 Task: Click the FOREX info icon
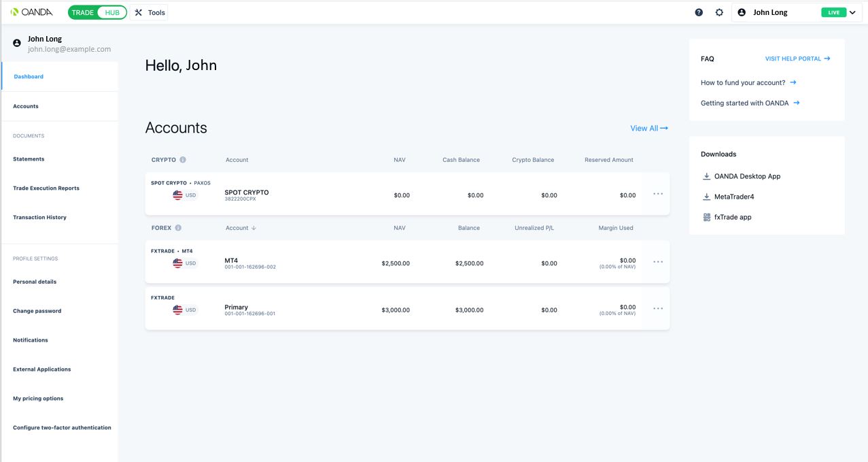(178, 228)
